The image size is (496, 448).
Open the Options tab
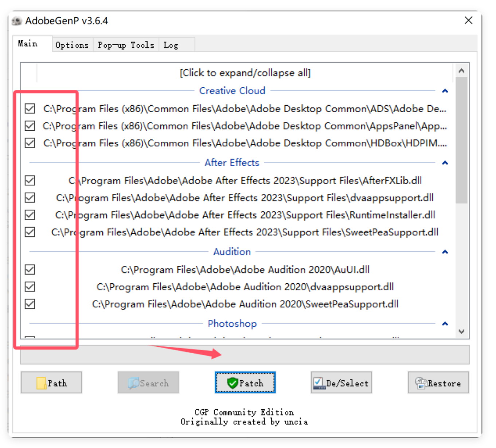point(72,45)
